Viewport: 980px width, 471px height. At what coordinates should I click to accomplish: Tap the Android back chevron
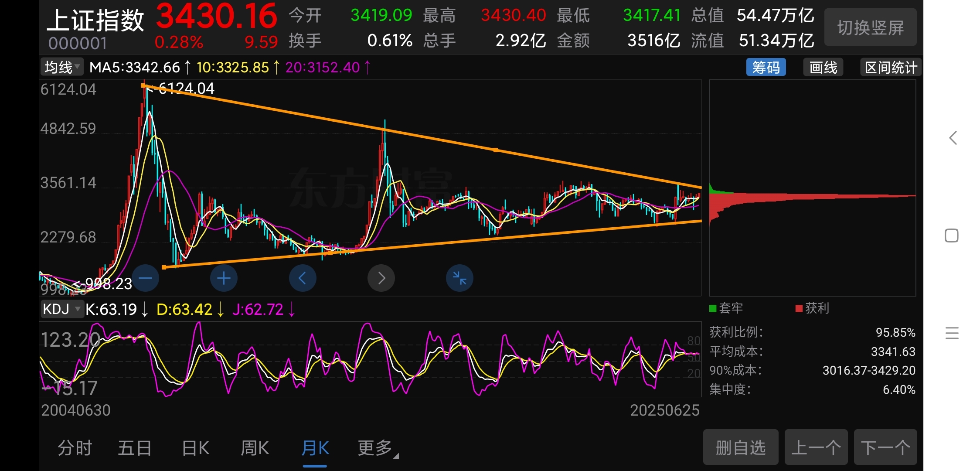[x=953, y=138]
